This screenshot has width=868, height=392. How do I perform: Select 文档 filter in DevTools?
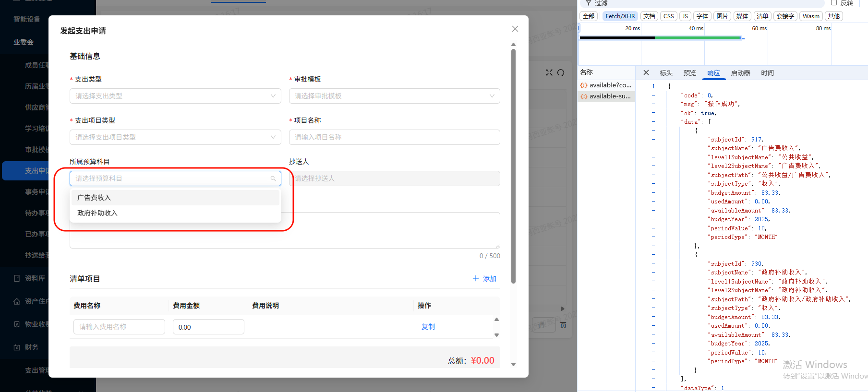[x=649, y=16]
